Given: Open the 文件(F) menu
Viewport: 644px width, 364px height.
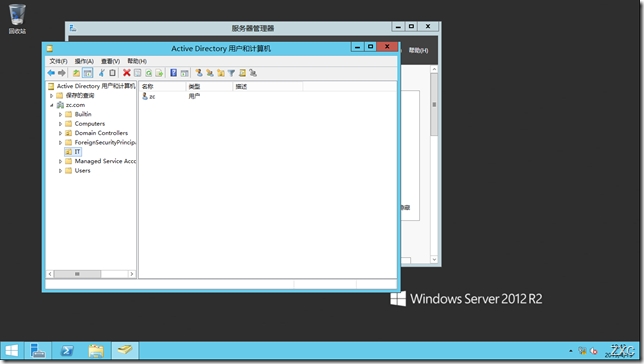Looking at the screenshot, I should (58, 61).
